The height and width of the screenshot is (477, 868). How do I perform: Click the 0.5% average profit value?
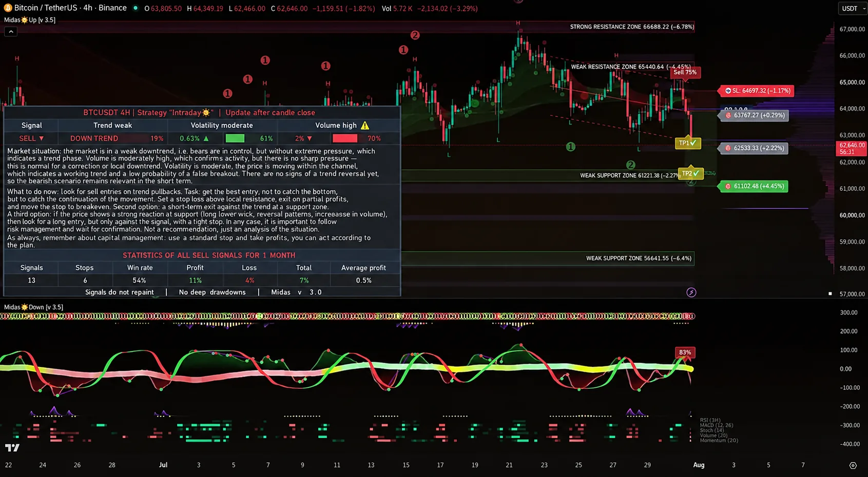364,281
